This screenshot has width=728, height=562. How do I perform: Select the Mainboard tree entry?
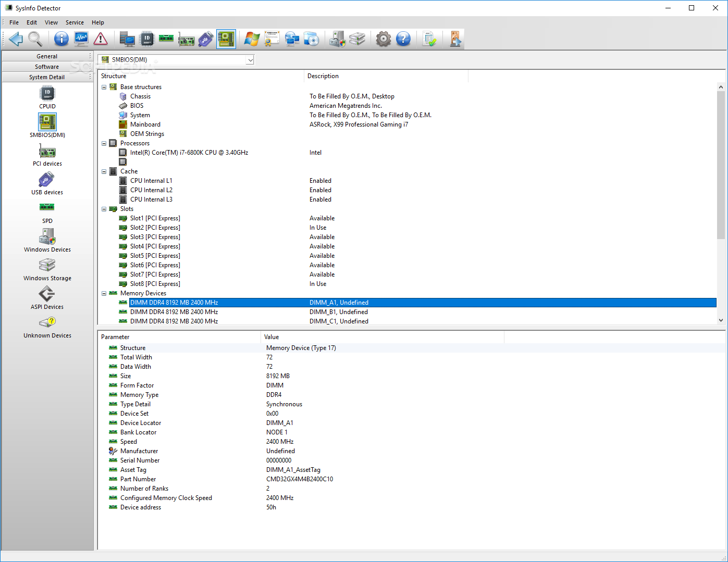click(145, 124)
